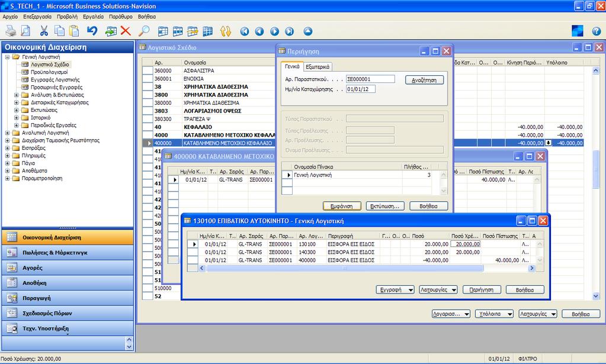Click the Αρ. Παραστατικού input field
606x364 pixels.
click(x=371, y=79)
